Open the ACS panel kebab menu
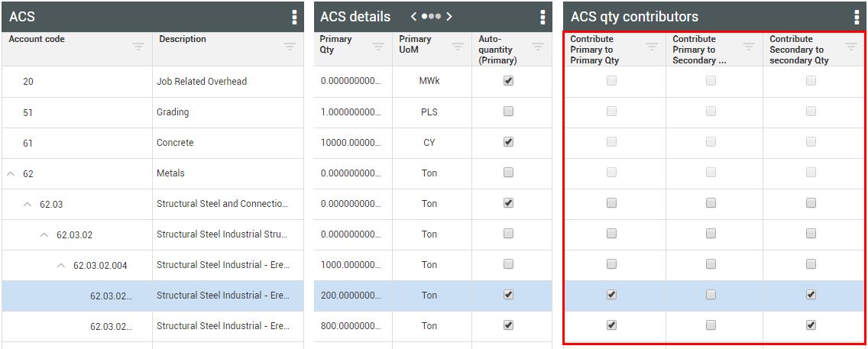 click(294, 18)
